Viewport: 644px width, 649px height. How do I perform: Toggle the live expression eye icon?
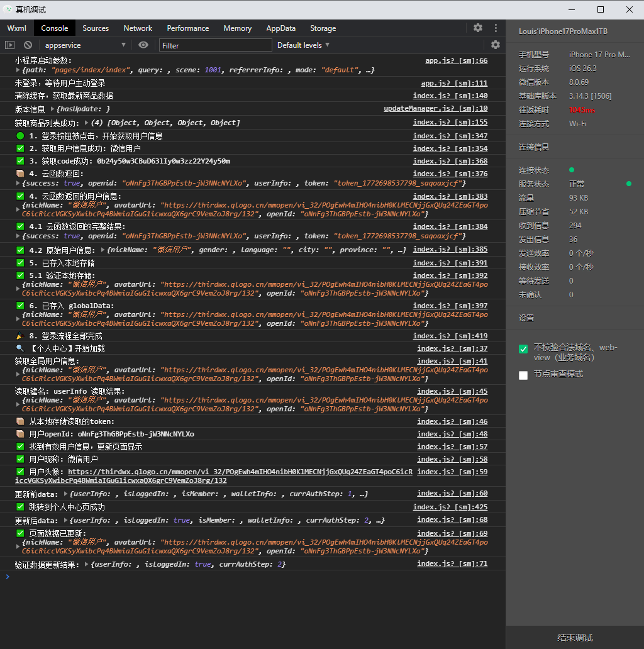[x=143, y=45]
